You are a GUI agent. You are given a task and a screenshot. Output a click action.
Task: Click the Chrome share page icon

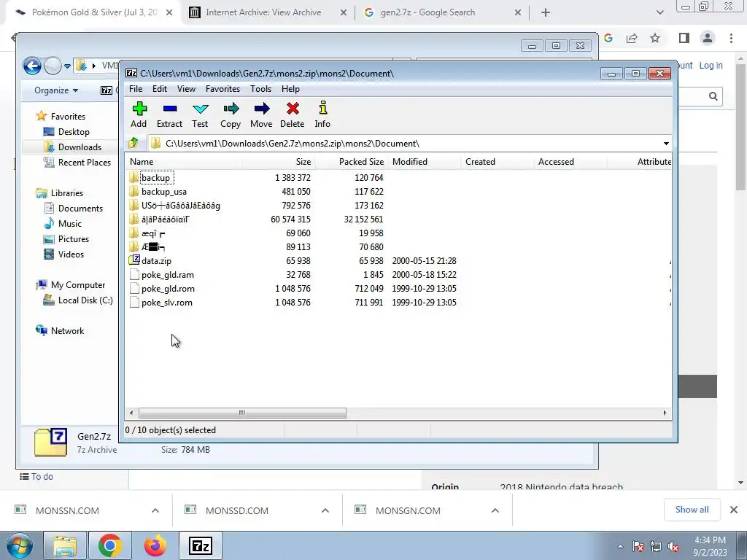pos(632,38)
